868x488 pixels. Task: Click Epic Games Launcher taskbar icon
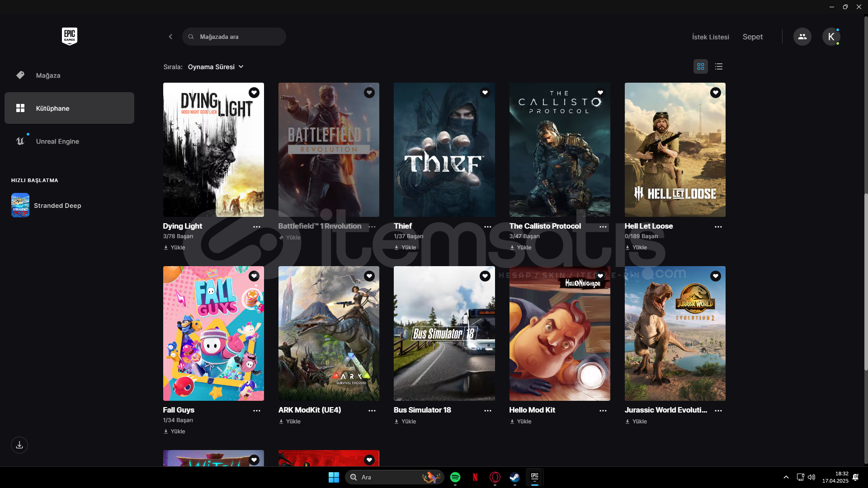tap(534, 477)
